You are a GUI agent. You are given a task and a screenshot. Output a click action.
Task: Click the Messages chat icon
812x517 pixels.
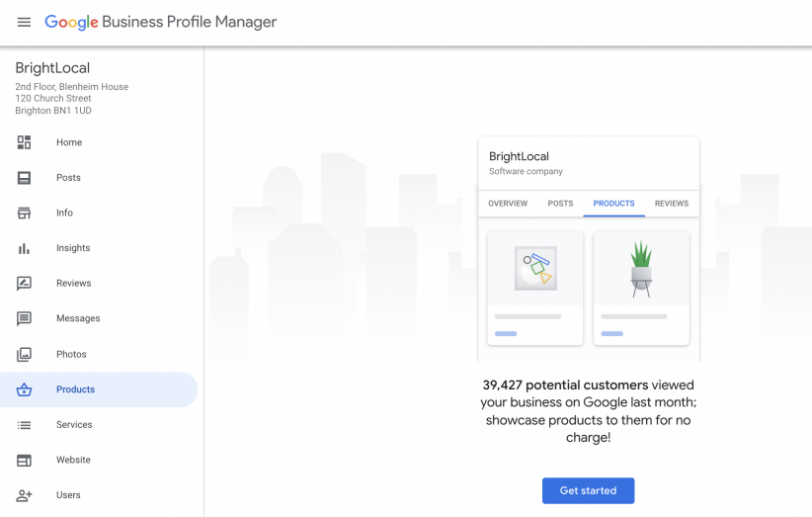[x=24, y=318]
